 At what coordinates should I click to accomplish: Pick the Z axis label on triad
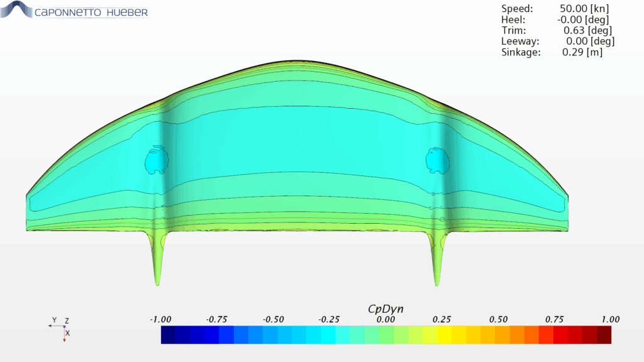point(67,321)
